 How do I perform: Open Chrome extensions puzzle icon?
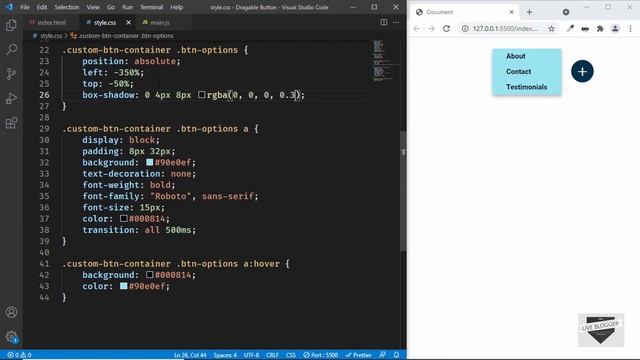(600, 29)
